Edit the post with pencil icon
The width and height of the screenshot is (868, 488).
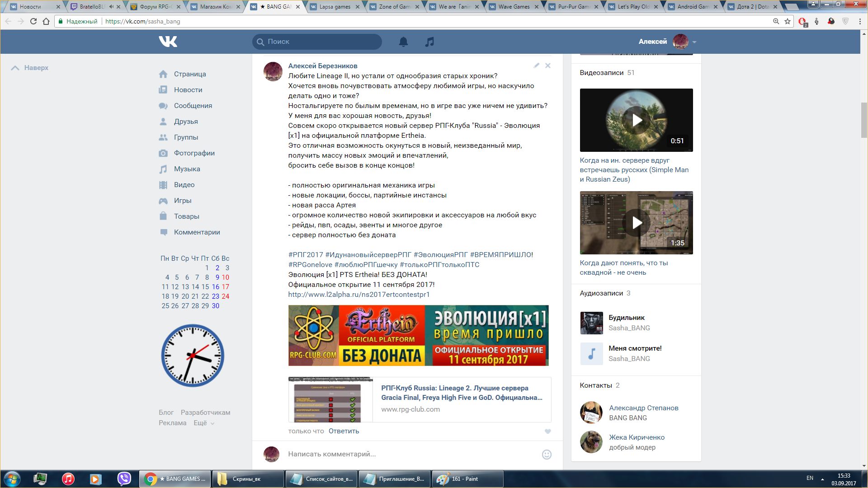[x=536, y=66]
